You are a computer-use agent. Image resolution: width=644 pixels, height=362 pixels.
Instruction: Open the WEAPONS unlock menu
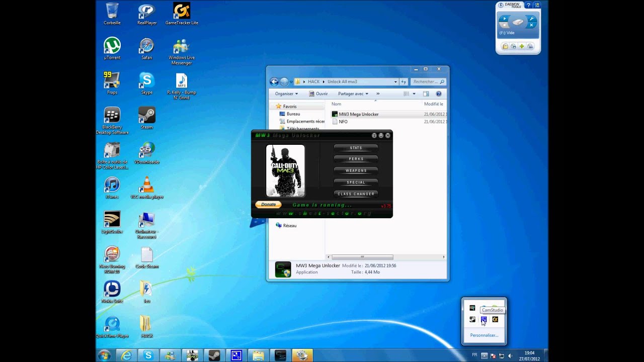click(356, 170)
